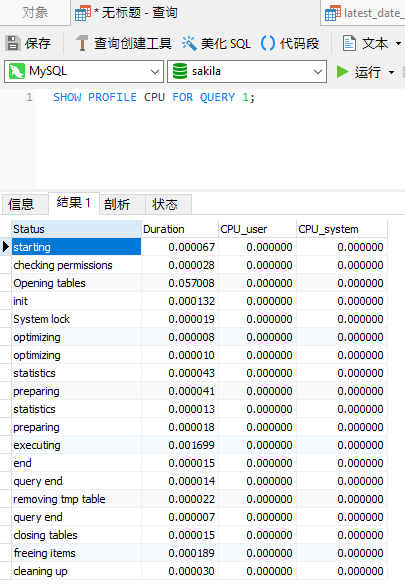Click the MySQL connection icon

pos(16,71)
